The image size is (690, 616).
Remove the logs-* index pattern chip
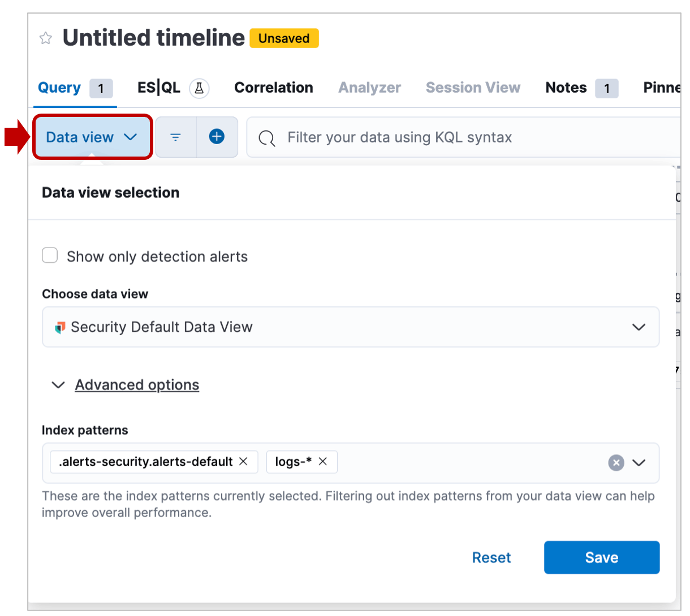pyautogui.click(x=323, y=462)
